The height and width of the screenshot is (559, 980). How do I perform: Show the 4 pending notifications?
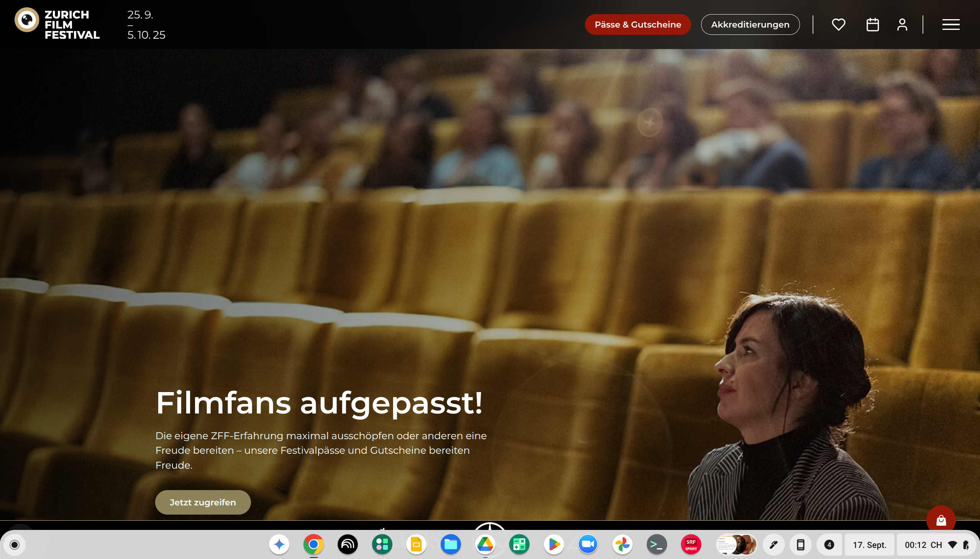click(829, 545)
